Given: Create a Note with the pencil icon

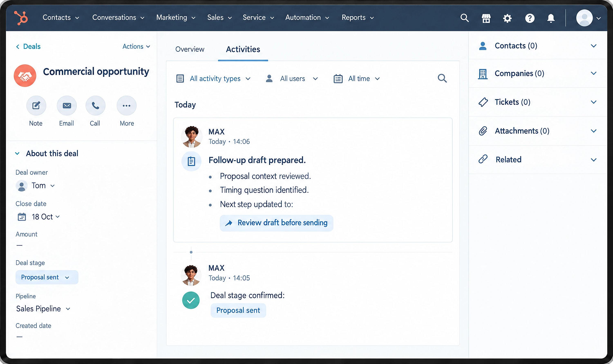Looking at the screenshot, I should (36, 105).
